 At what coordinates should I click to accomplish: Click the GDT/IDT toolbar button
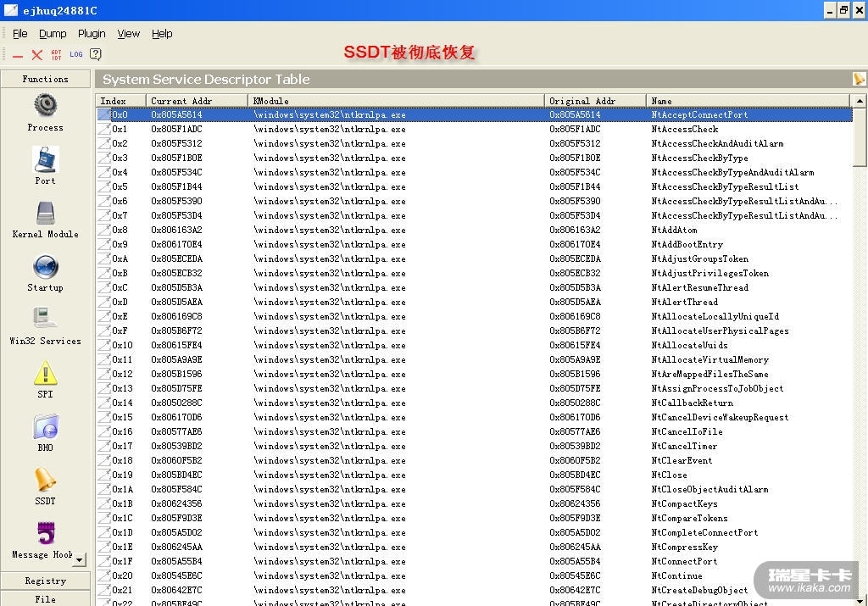click(x=56, y=54)
